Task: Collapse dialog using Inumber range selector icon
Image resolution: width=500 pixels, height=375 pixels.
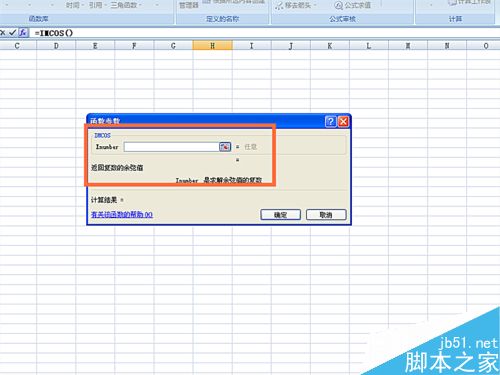Action: click(x=225, y=147)
